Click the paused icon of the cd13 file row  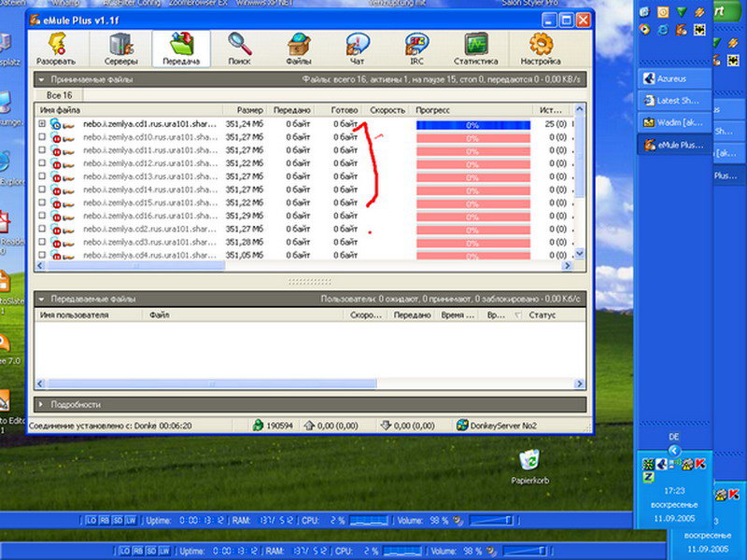(56, 177)
